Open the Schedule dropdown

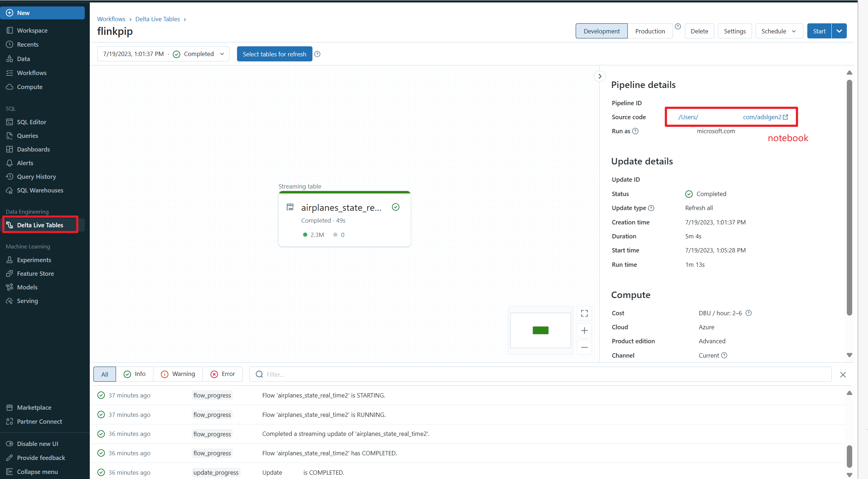[x=779, y=31]
